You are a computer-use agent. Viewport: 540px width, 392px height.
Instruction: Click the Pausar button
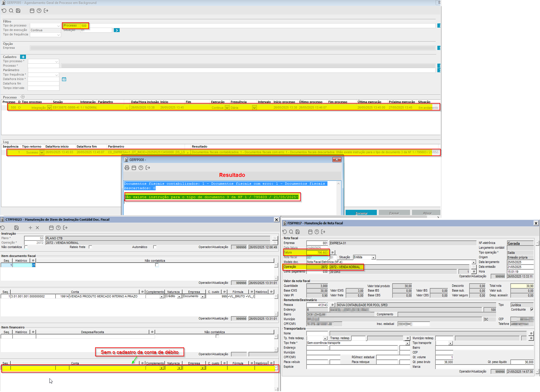point(394,213)
